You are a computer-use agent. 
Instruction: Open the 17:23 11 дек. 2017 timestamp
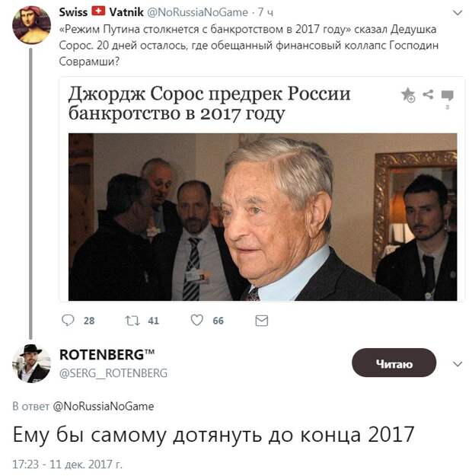pos(67,464)
